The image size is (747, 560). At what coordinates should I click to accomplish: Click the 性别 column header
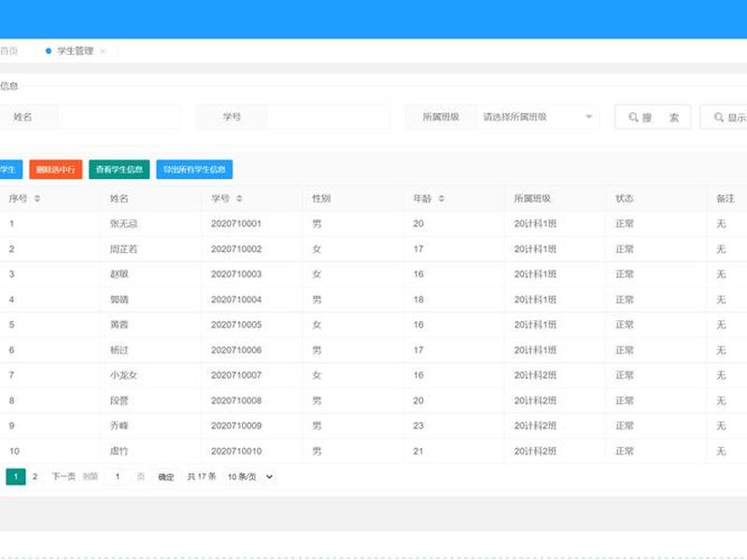(x=321, y=199)
